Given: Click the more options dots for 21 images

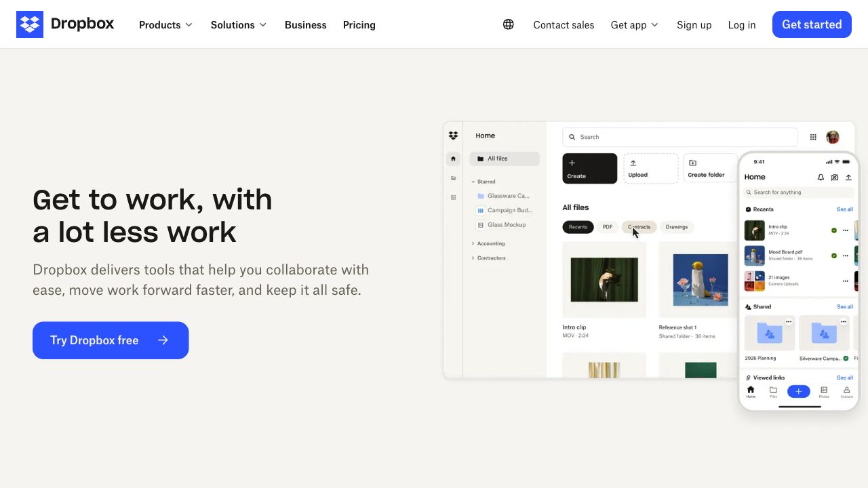Looking at the screenshot, I should pos(846,281).
